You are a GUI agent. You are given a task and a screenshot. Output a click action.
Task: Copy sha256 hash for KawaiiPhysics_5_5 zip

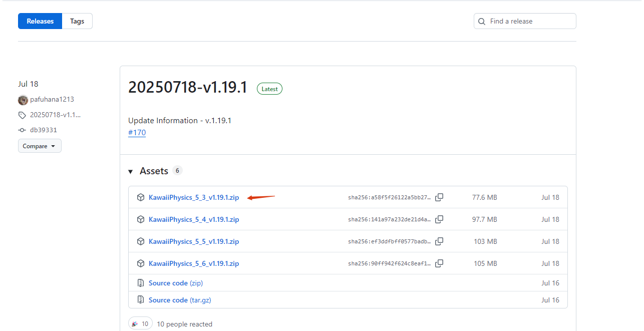click(x=439, y=241)
